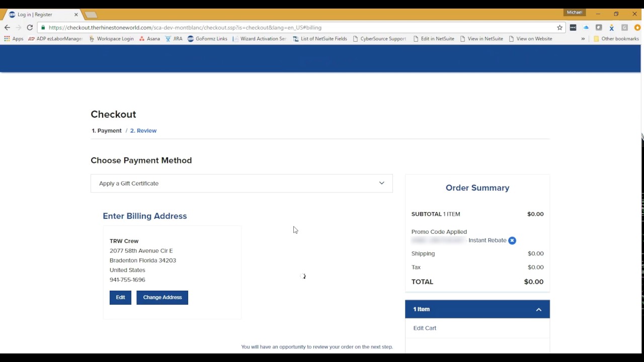Collapse the 1 Item cart section

(477, 309)
